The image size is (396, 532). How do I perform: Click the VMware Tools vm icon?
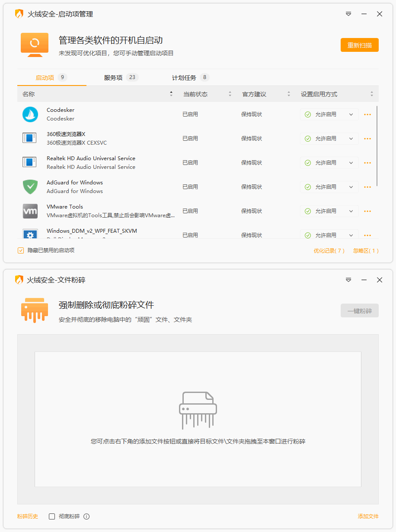30,211
